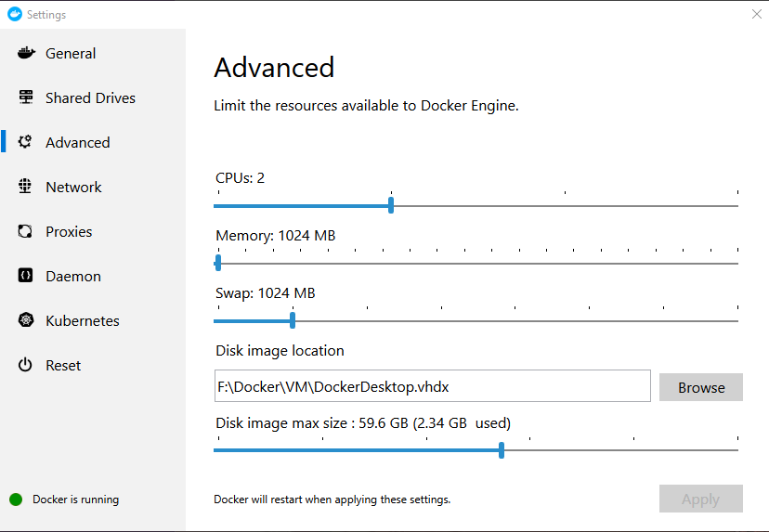Image resolution: width=769 pixels, height=532 pixels.
Task: Click the Reset power icon
Action: click(26, 365)
